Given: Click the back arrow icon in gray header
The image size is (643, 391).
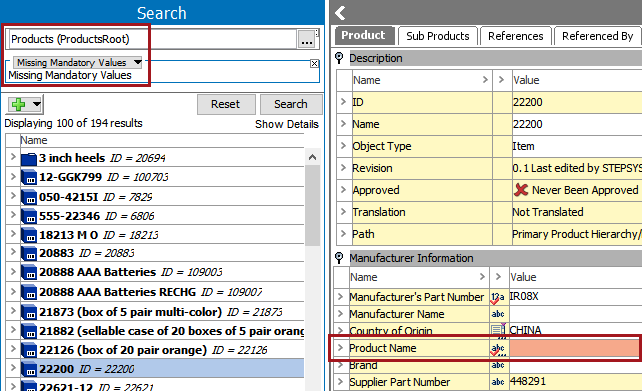Looking at the screenshot, I should coord(340,13).
